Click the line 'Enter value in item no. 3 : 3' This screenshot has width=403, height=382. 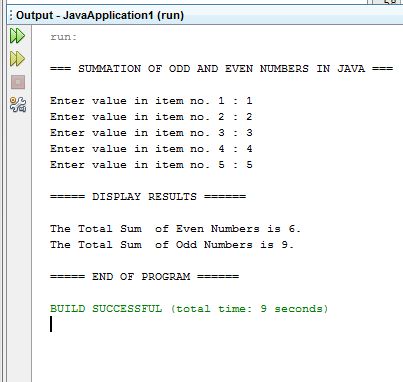pyautogui.click(x=151, y=133)
